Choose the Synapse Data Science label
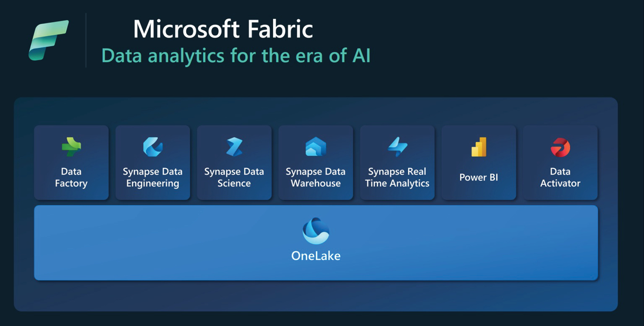Viewport: 644px width, 326px height. point(234,177)
